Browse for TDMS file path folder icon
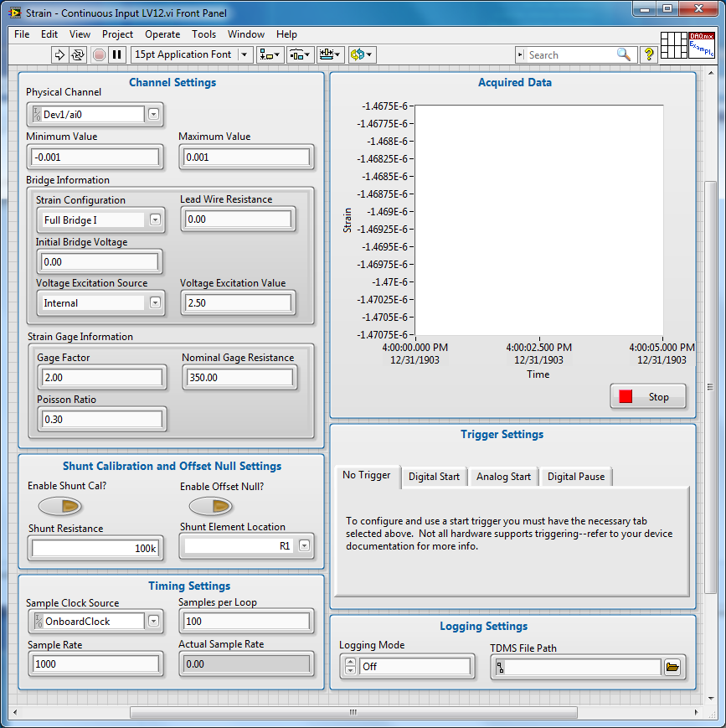This screenshot has height=728, width=726. [x=672, y=668]
